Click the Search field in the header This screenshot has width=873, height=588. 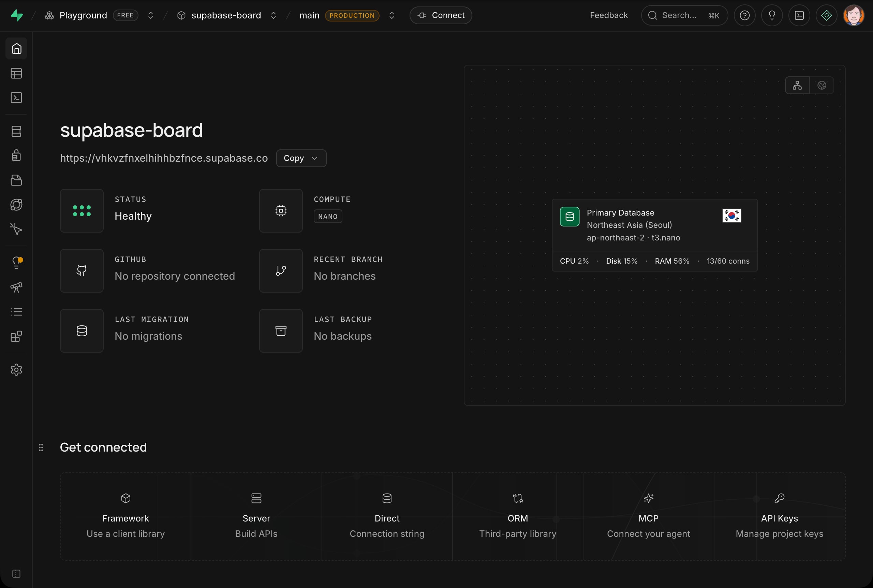tap(684, 15)
